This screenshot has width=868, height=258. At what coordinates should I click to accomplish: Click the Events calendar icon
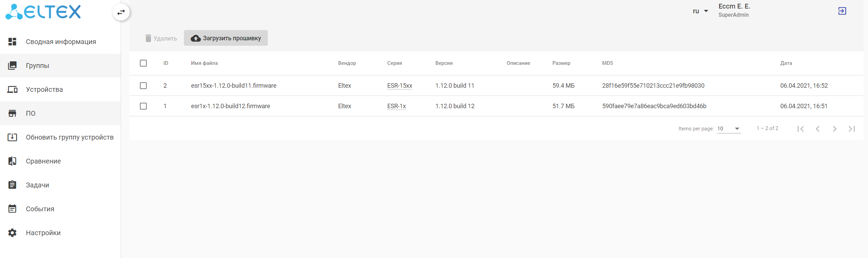point(12,209)
